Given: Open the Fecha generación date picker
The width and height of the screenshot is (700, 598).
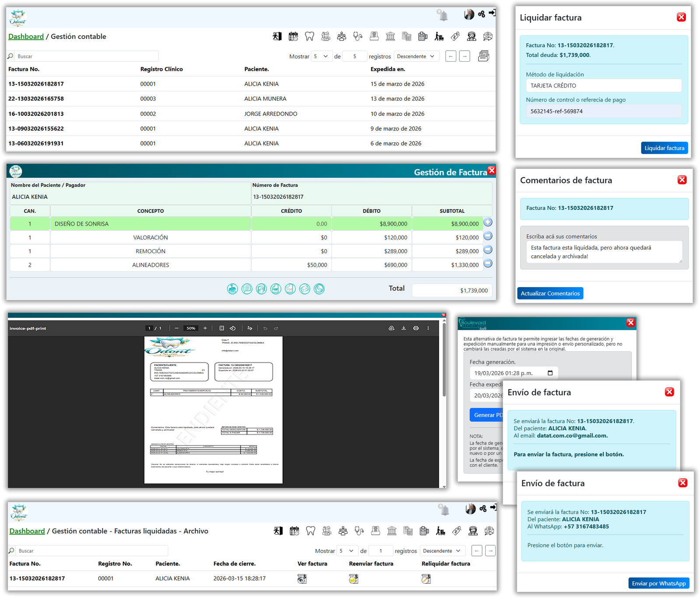Looking at the screenshot, I should pyautogui.click(x=550, y=373).
